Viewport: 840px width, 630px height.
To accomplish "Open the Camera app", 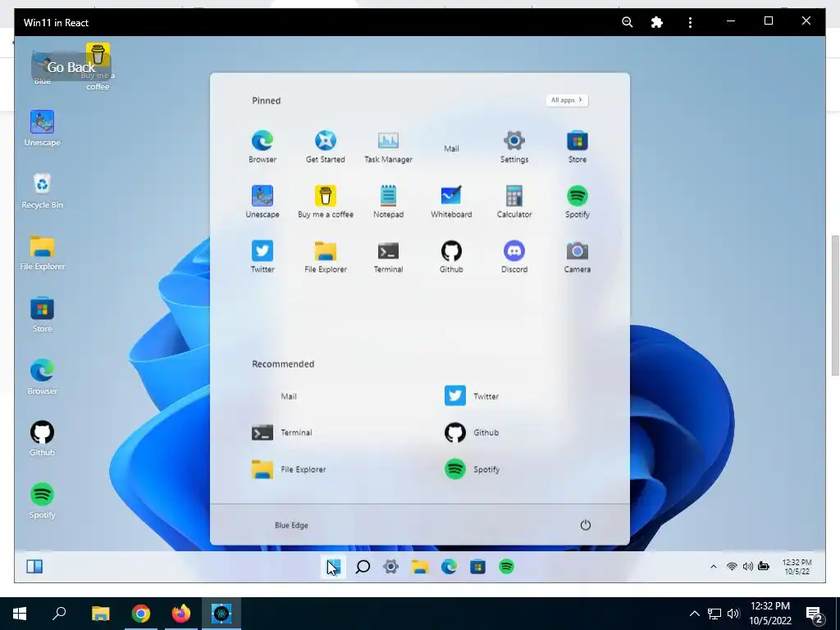I will pos(577,257).
